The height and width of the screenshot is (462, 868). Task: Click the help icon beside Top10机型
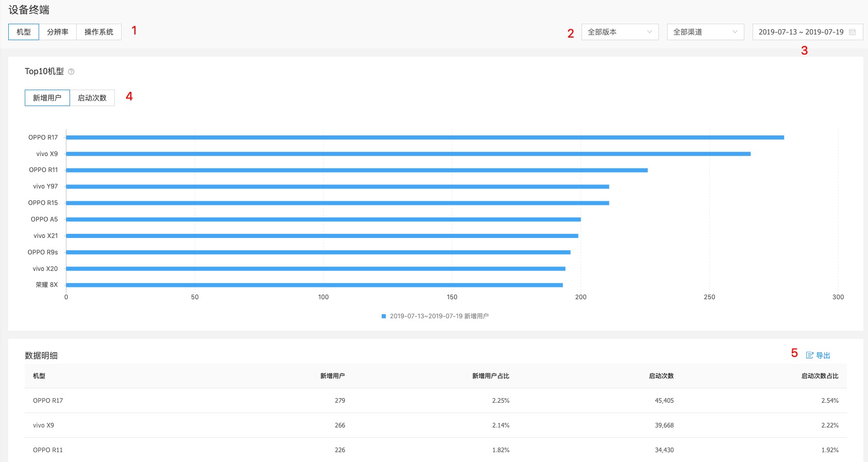click(x=71, y=72)
